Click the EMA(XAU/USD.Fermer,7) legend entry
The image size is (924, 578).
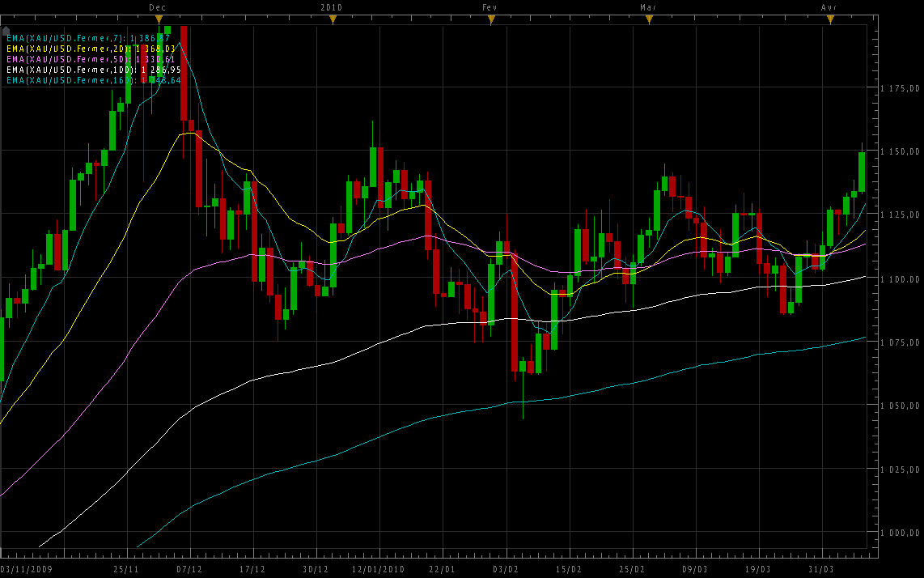coord(88,38)
